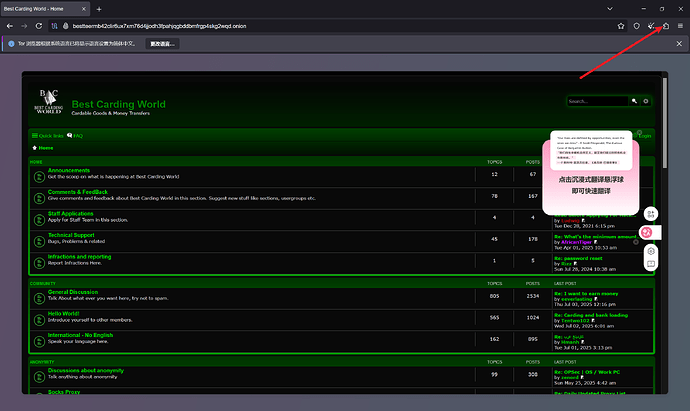
Task: Expand the Quick links dropdown
Action: [x=48, y=136]
